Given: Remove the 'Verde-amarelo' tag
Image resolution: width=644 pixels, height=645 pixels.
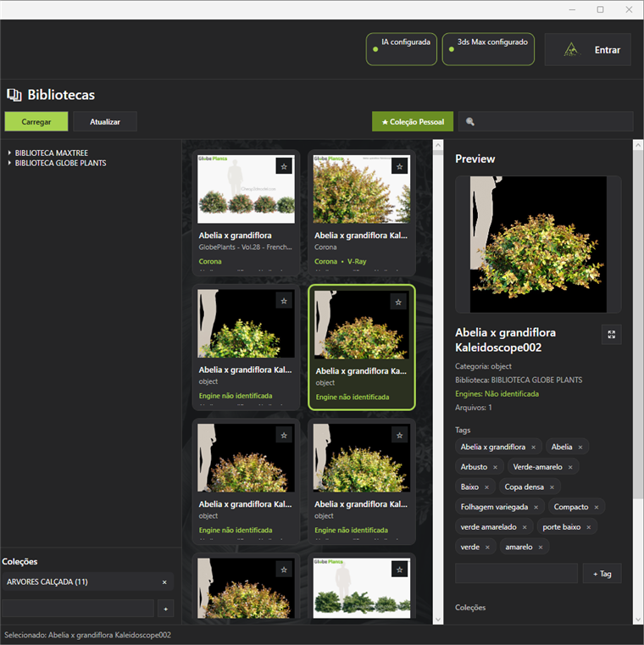Looking at the screenshot, I should pos(570,467).
